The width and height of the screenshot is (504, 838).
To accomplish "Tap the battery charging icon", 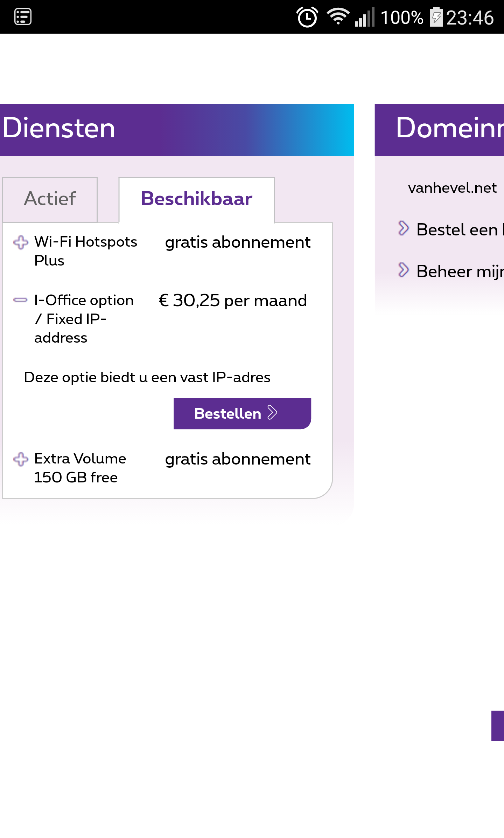I will coord(436,17).
